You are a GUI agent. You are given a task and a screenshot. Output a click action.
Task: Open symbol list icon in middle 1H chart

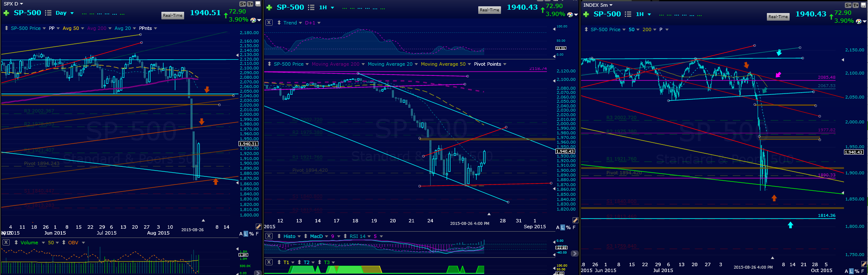311,8
